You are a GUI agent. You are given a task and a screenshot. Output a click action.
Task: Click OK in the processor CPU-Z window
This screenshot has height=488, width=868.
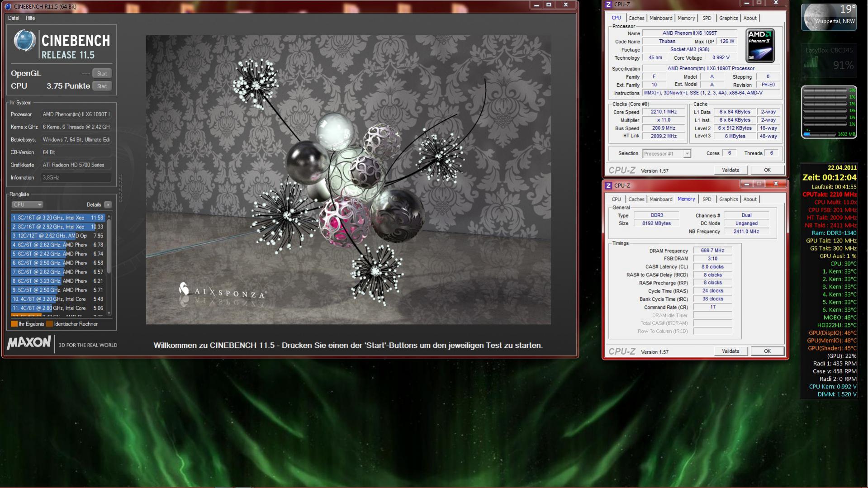coord(767,170)
